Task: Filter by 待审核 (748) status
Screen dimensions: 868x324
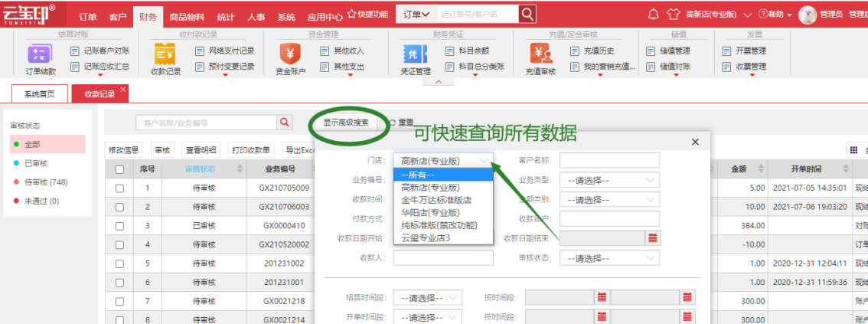Action: 47,182
